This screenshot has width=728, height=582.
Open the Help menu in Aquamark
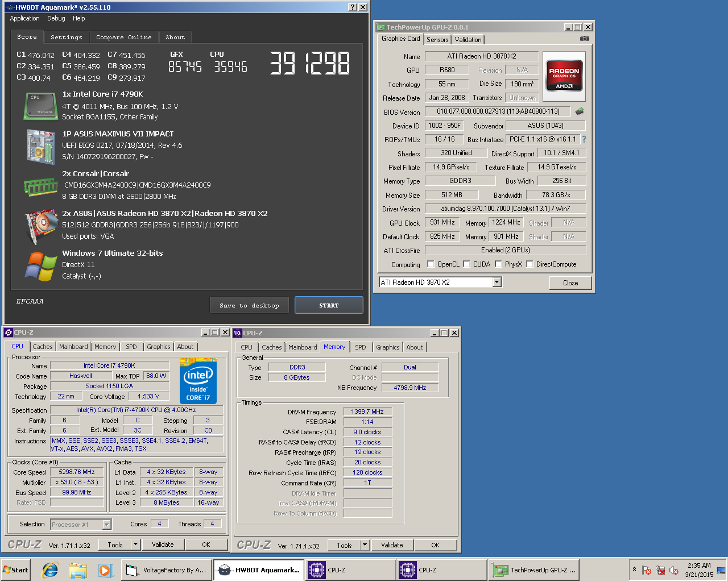[x=78, y=18]
